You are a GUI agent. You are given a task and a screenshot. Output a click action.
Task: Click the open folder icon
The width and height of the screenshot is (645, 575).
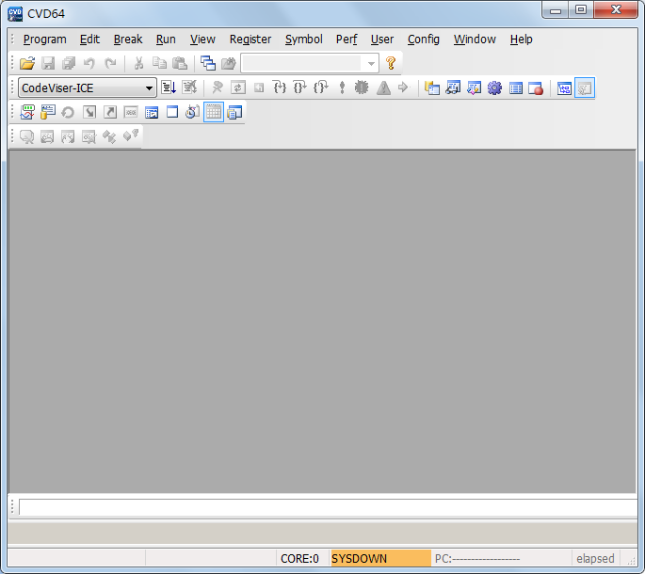(27, 63)
